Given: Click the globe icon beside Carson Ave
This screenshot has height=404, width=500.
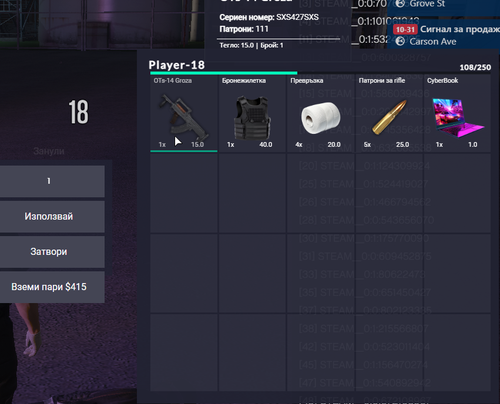Looking at the screenshot, I should click(400, 42).
